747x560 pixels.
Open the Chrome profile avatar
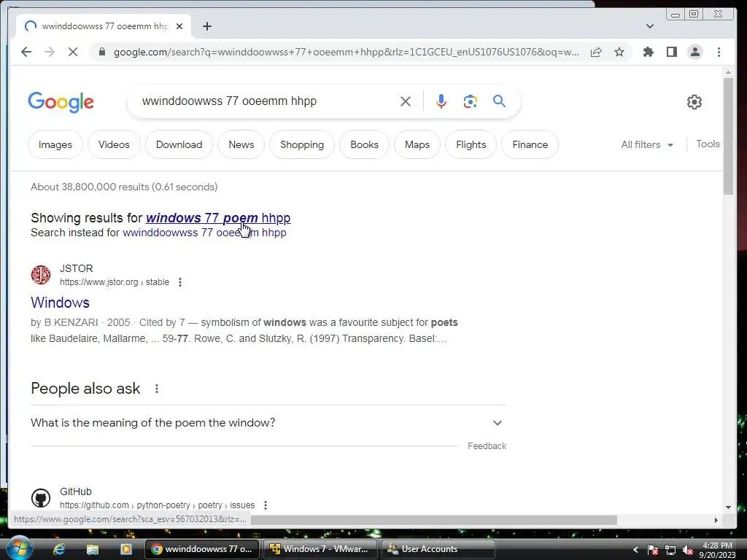[x=695, y=52]
